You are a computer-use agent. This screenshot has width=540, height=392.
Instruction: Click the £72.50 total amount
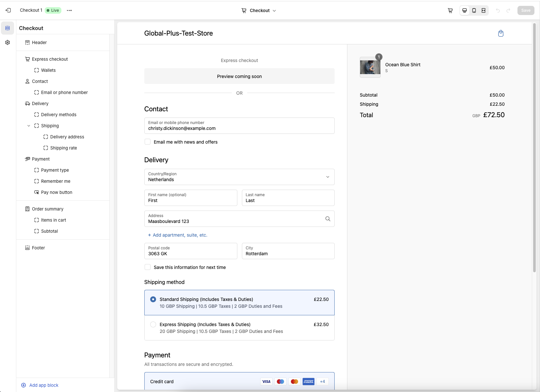pyautogui.click(x=494, y=115)
